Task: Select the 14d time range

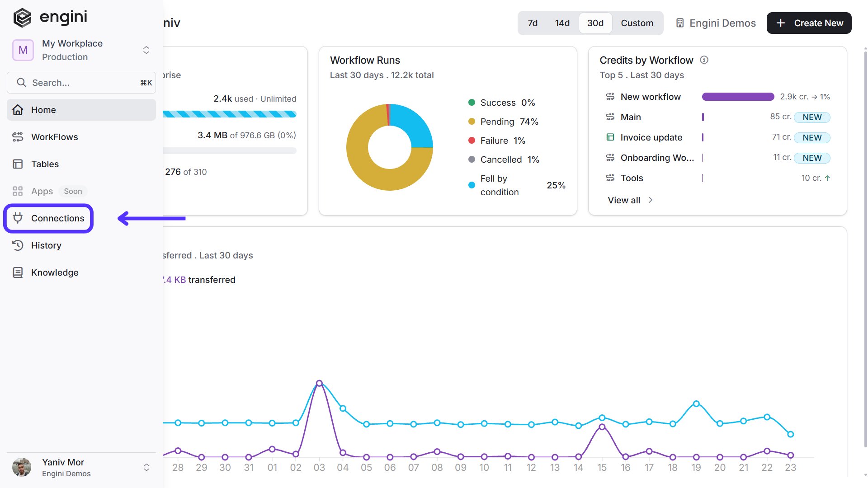Action: point(562,23)
